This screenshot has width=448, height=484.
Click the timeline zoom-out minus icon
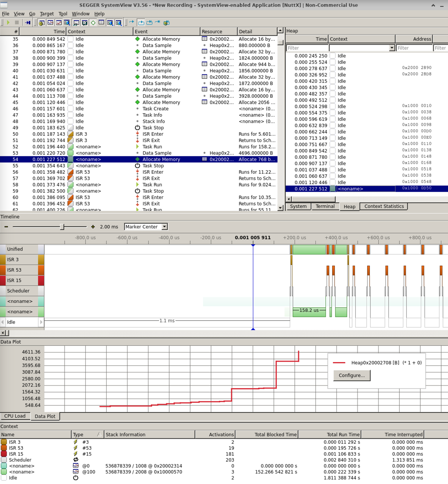coord(6,227)
